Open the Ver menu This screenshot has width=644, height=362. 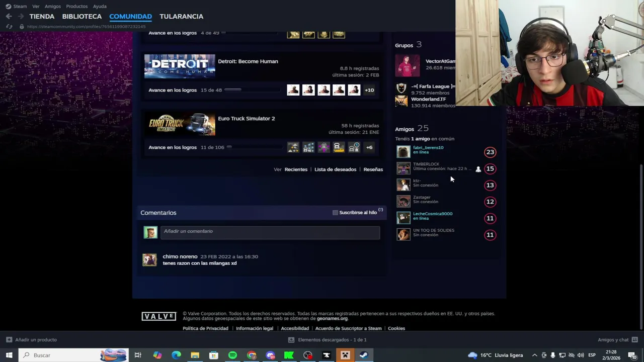36,6
